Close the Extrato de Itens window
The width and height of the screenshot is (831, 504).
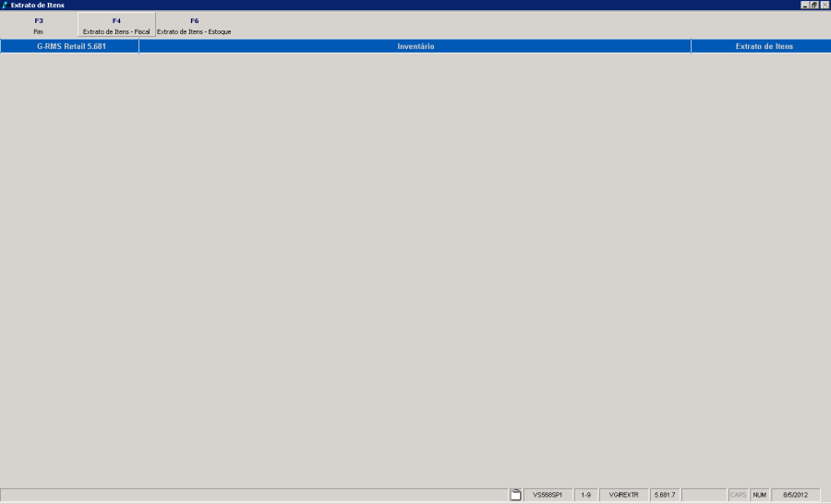(825, 5)
